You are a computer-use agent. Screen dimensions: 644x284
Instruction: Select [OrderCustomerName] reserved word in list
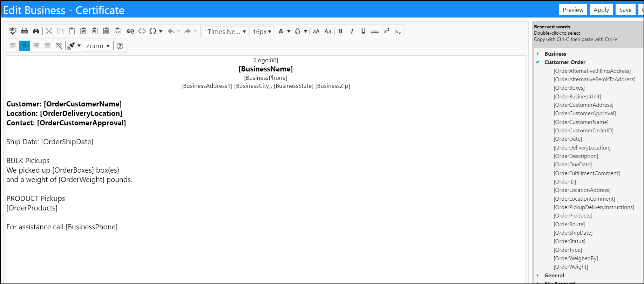click(581, 122)
